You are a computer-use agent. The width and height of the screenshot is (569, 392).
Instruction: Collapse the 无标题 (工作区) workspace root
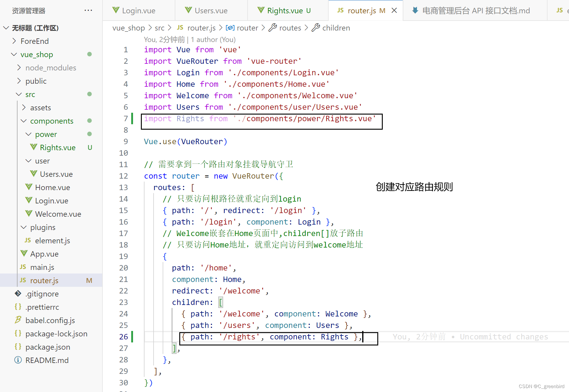6,28
